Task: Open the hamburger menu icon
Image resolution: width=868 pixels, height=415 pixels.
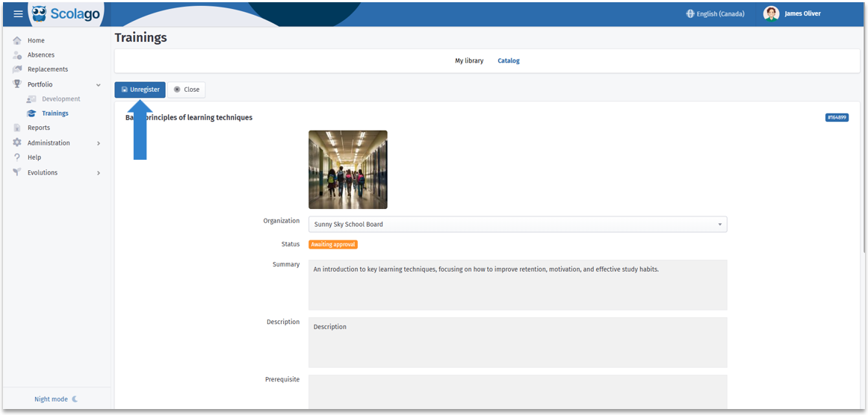Action: (18, 14)
